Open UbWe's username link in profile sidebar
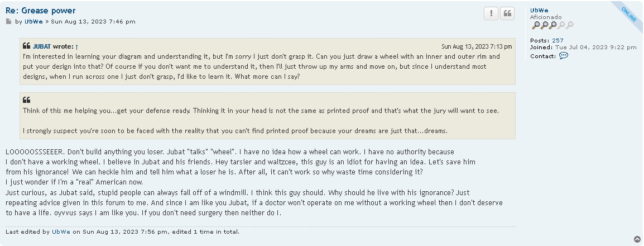Screen dimensions: 644x246 tap(539, 10)
